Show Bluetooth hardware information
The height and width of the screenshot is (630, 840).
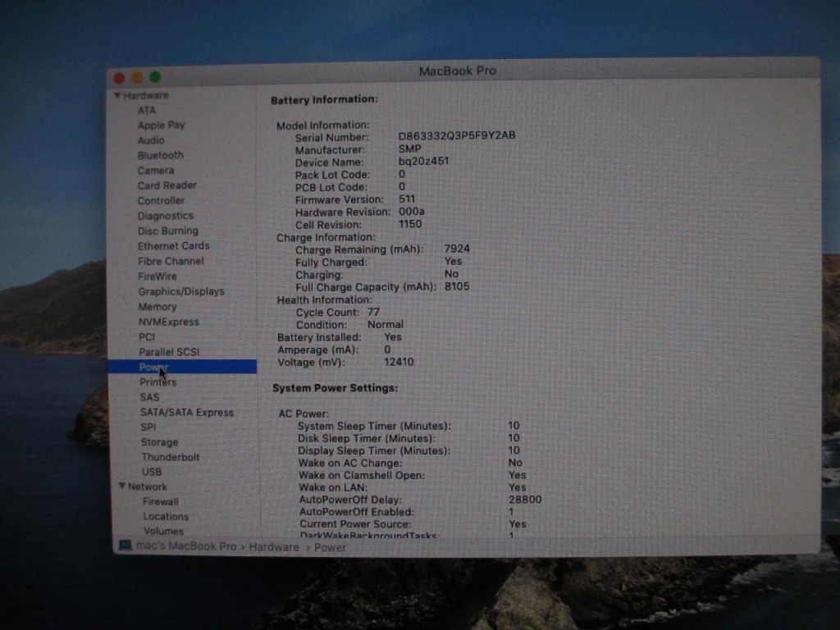click(x=160, y=155)
